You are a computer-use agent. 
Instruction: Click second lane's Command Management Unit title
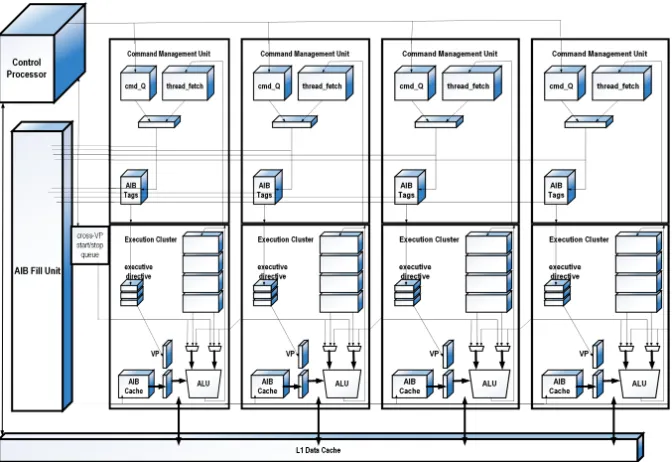(305, 54)
